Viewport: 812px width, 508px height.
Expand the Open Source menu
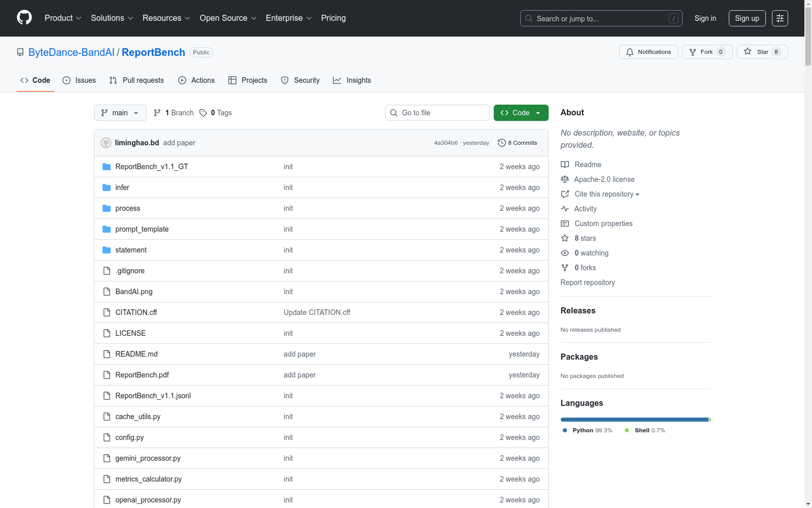click(x=228, y=18)
